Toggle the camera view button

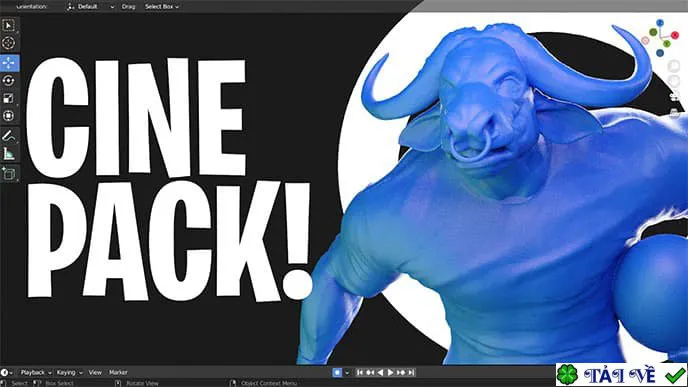click(x=674, y=97)
